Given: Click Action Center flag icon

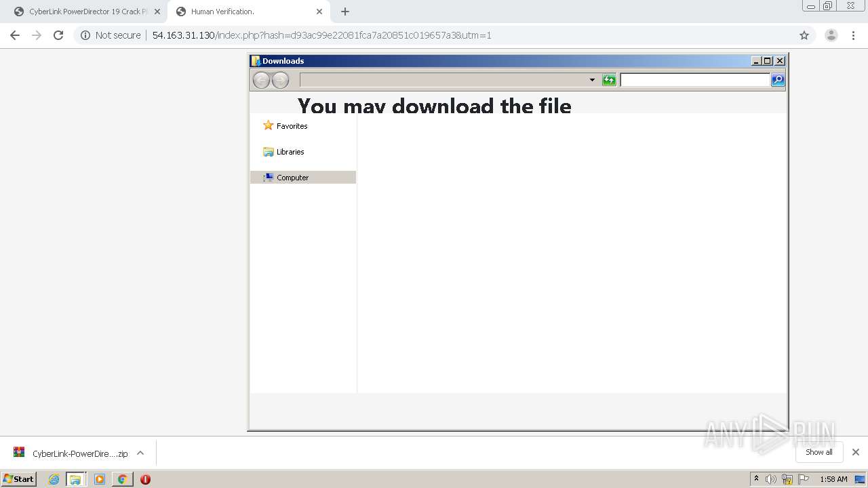Looking at the screenshot, I should click(x=804, y=479).
